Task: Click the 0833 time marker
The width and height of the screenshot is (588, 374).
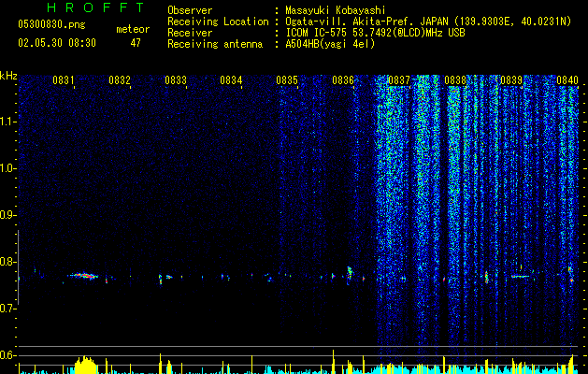Action: pos(176,80)
